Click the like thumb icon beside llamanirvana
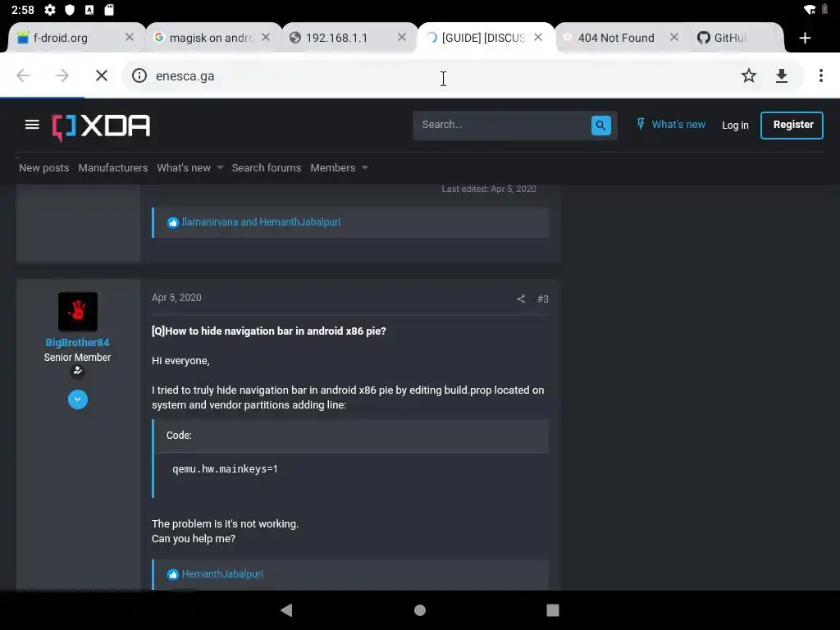The image size is (840, 630). (172, 223)
